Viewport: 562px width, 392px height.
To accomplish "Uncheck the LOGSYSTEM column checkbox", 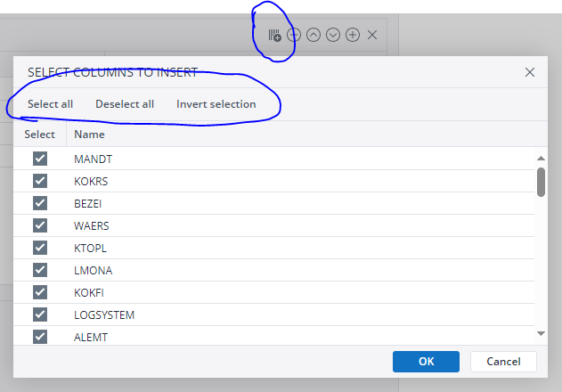I will [x=40, y=314].
